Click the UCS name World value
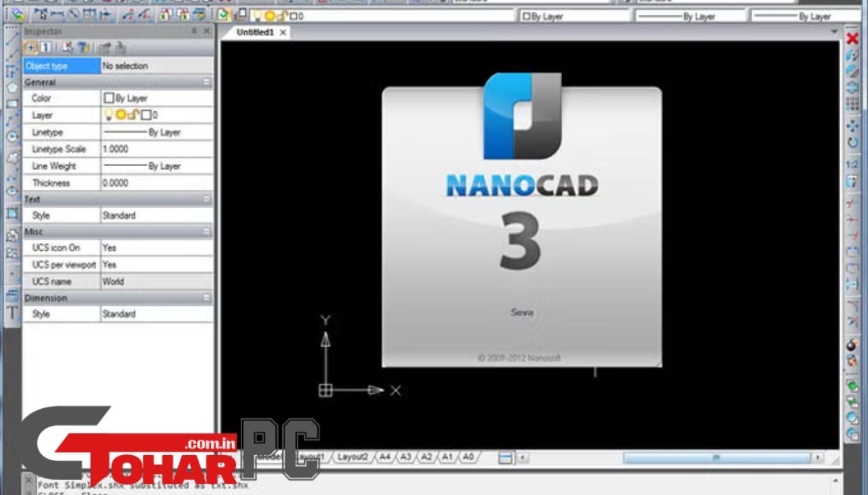868x495 pixels. (x=157, y=281)
